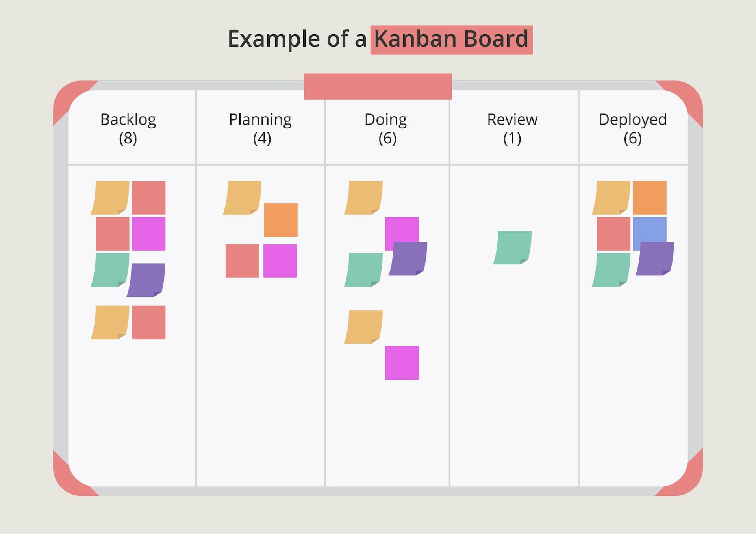Click the magenta note in Backlog column

148,234
